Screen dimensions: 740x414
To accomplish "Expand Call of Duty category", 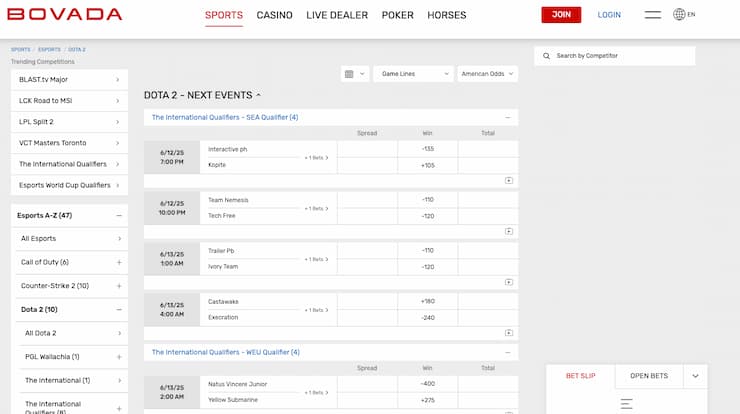I will 119,262.
